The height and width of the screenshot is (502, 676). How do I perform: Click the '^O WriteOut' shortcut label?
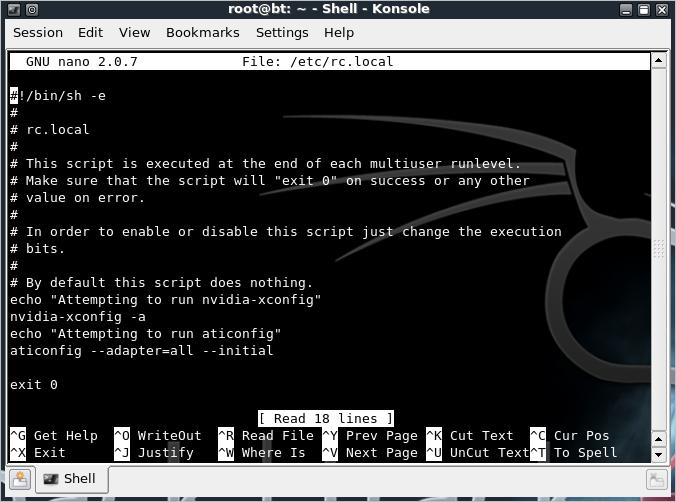(x=158, y=436)
